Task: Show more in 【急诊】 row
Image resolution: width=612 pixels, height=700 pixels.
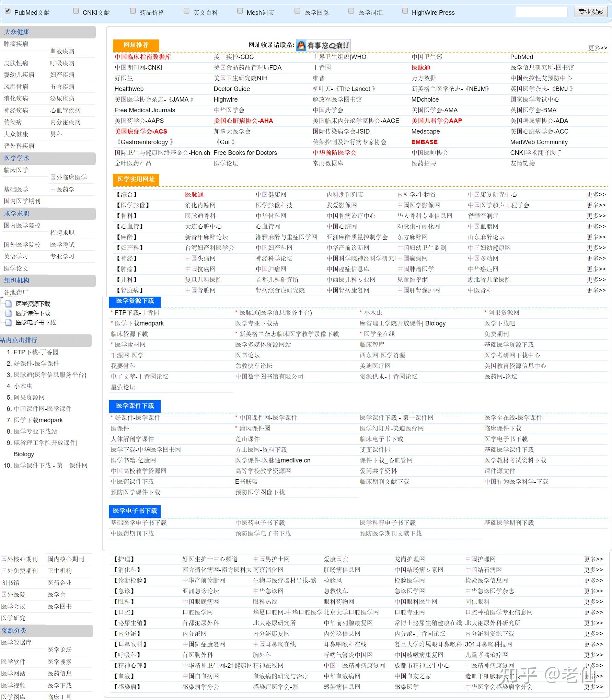Action: [593, 591]
